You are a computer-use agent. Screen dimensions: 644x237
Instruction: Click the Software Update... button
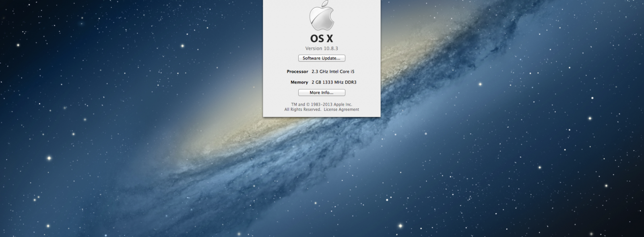pos(322,58)
